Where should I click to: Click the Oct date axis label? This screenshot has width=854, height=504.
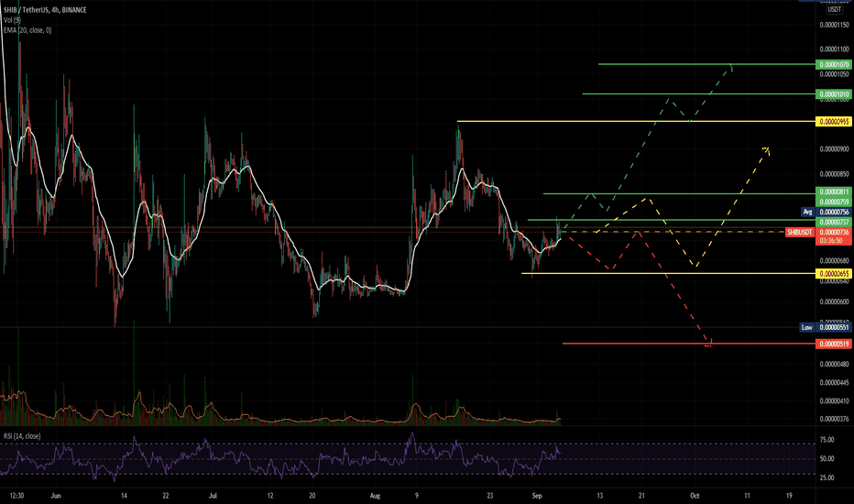(x=695, y=496)
